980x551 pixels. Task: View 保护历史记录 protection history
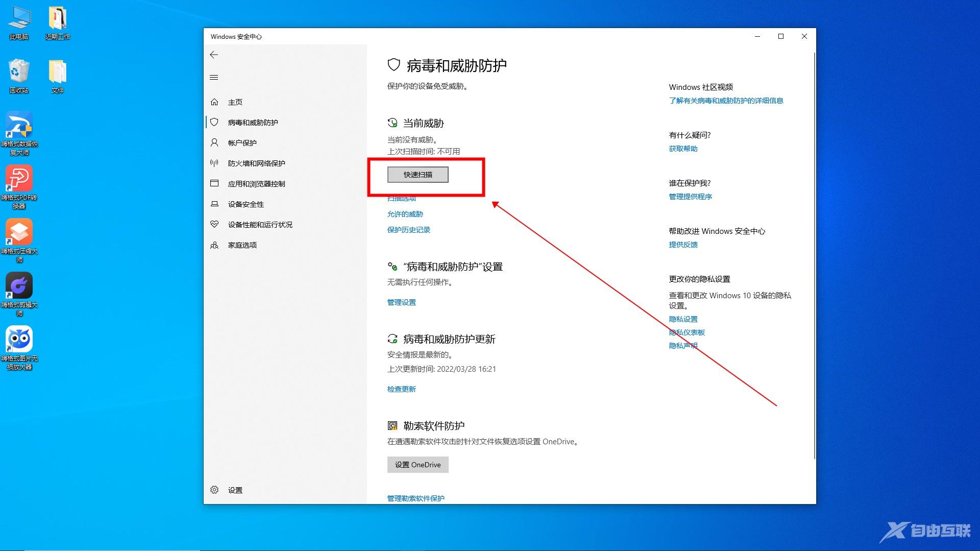coord(408,229)
